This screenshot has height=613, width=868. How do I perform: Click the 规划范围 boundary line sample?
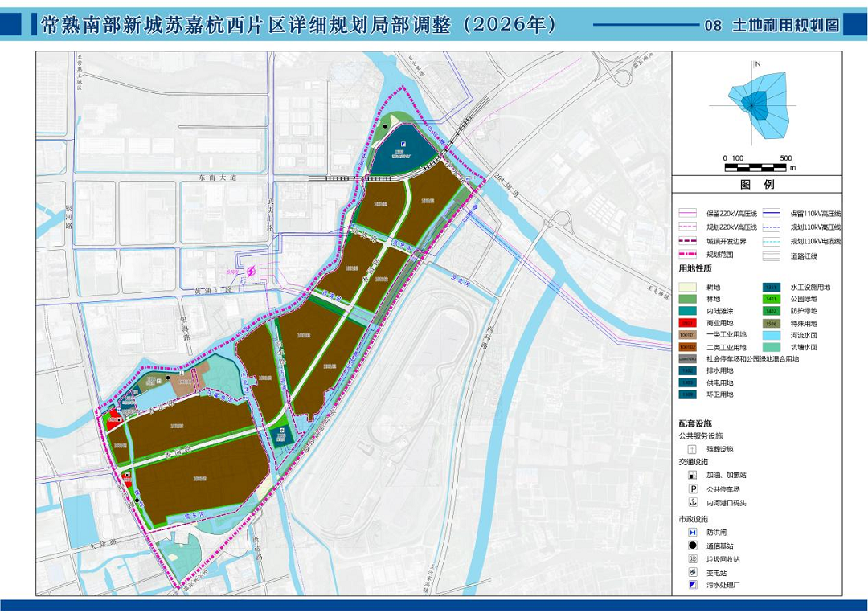pos(689,255)
